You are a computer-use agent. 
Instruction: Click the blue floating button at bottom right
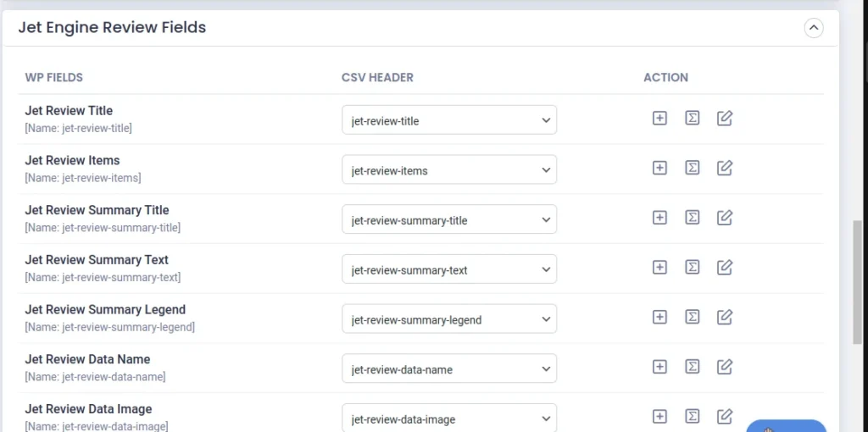pos(786,425)
